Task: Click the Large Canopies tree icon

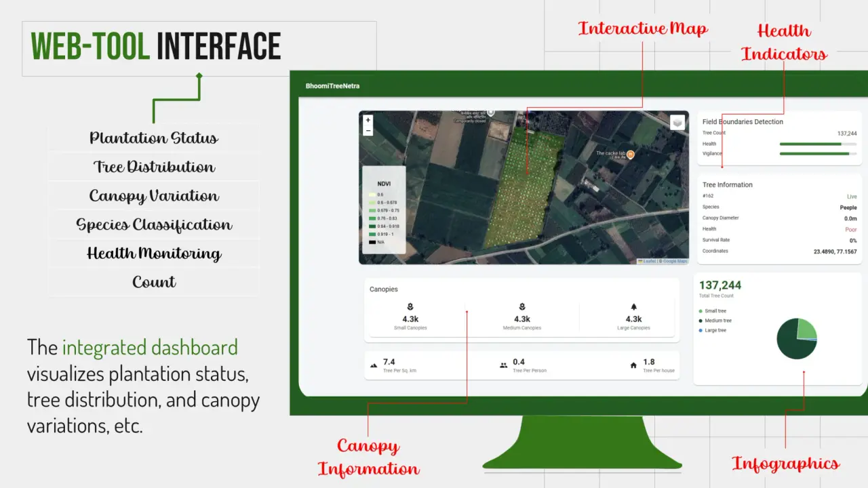Action: click(x=634, y=307)
